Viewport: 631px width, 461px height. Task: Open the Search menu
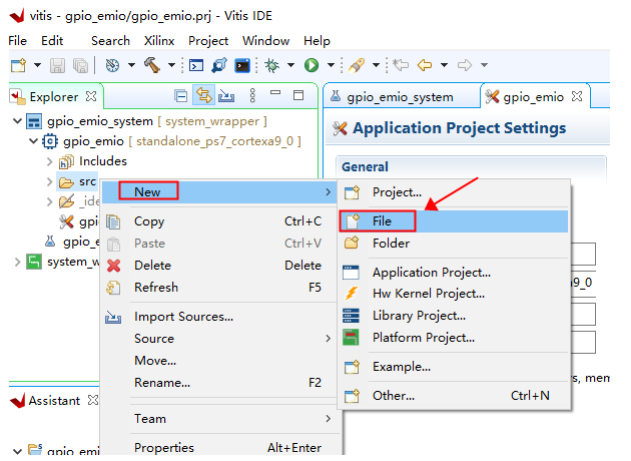tap(110, 41)
